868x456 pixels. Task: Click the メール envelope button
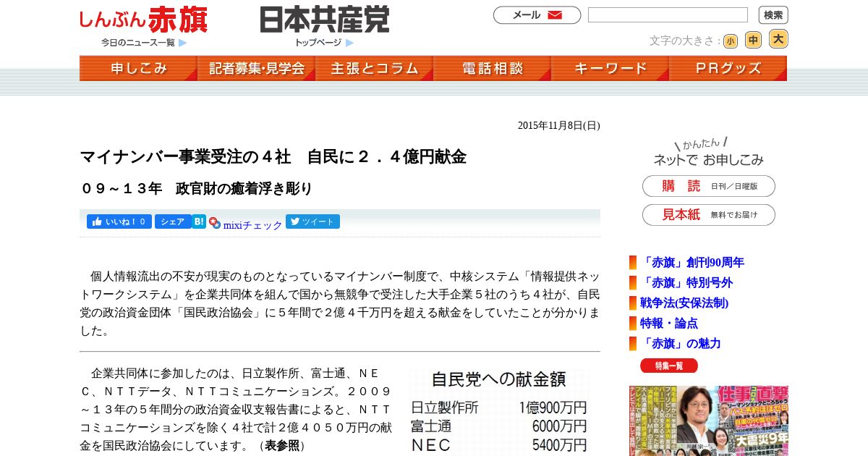(x=537, y=15)
